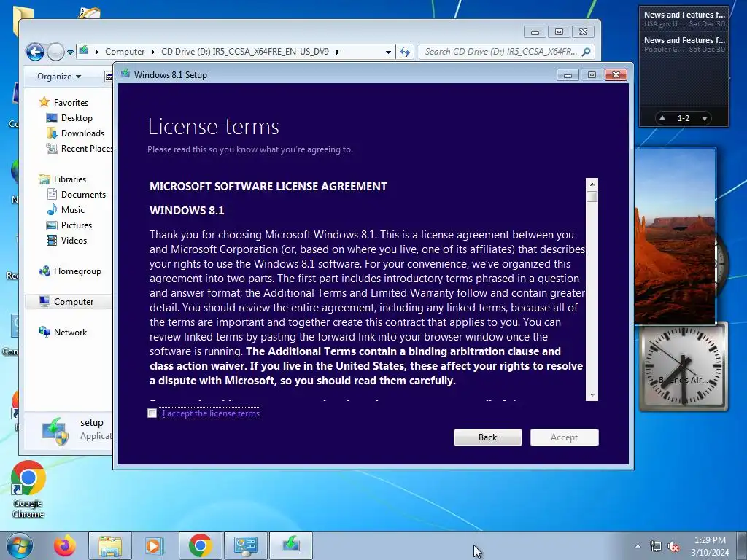Image resolution: width=747 pixels, height=560 pixels.
Task: Open Google Chrome from the taskbar
Action: pos(200,545)
